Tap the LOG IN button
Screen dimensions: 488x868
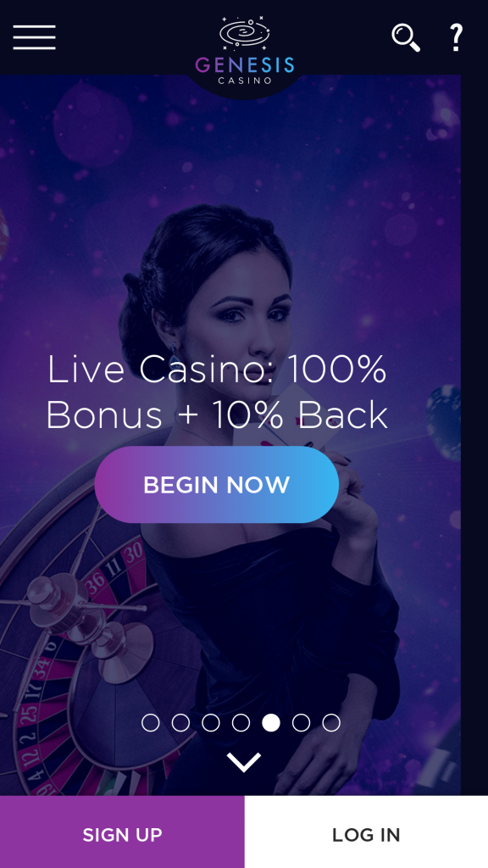tap(366, 832)
